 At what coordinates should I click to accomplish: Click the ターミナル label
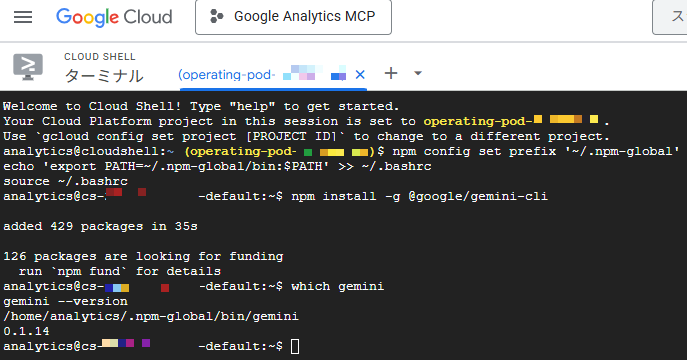coord(104,76)
